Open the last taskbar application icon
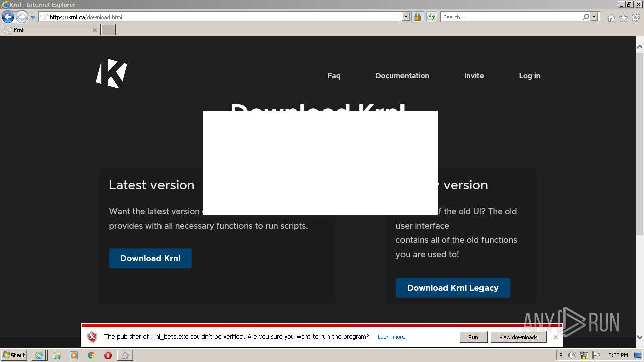Viewport: 644px width, 362px height. [x=125, y=355]
